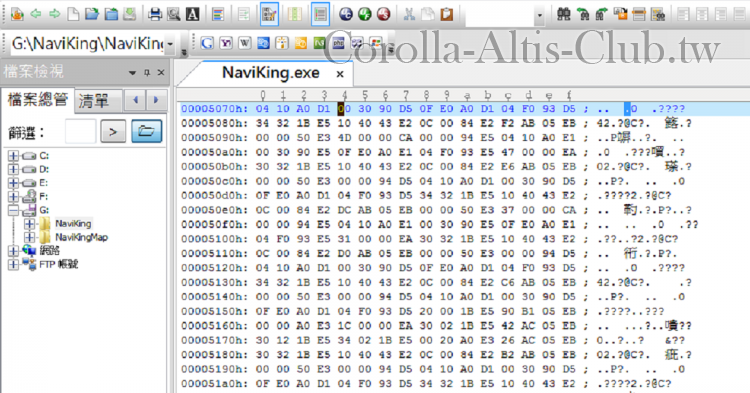Select the NaviKing.exe file tab
Image resolution: width=750 pixels, height=393 pixels.
(271, 73)
